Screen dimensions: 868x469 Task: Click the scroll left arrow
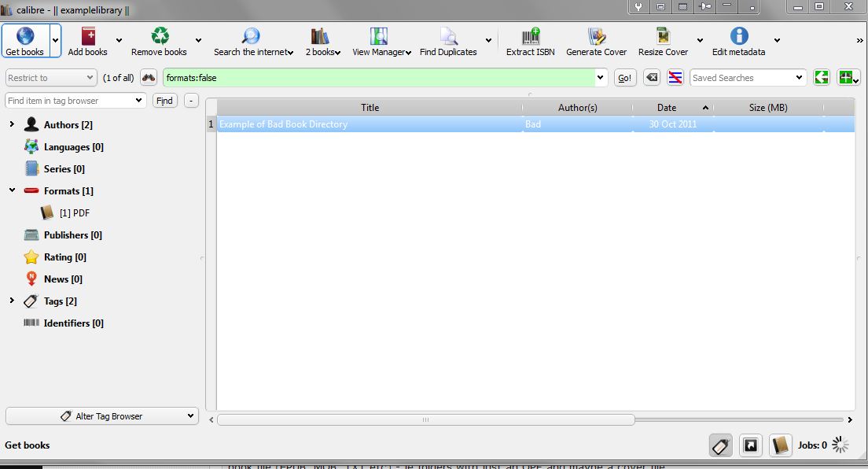pyautogui.click(x=211, y=419)
